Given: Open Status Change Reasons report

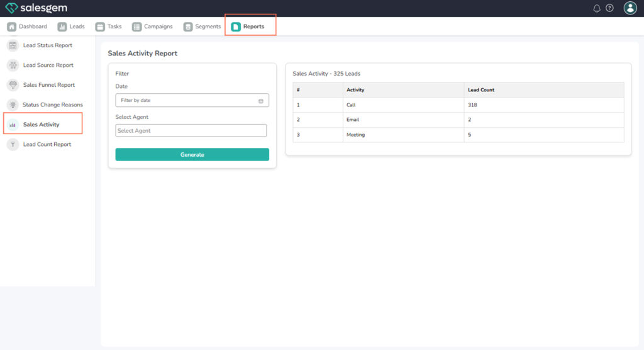Looking at the screenshot, I should pyautogui.click(x=52, y=104).
